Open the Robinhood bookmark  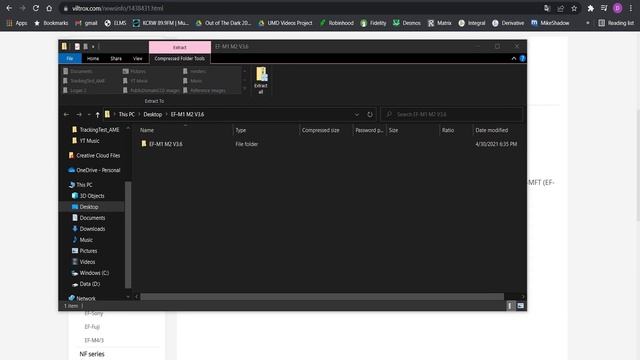click(x=337, y=23)
